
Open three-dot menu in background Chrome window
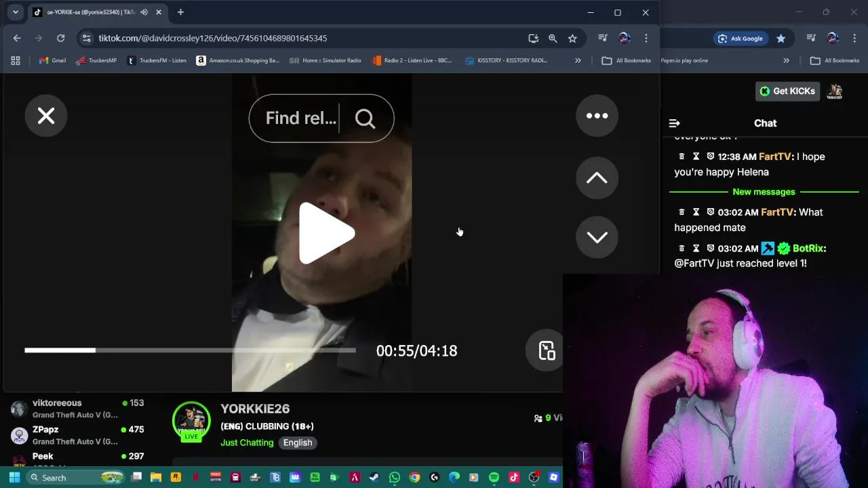tap(854, 39)
